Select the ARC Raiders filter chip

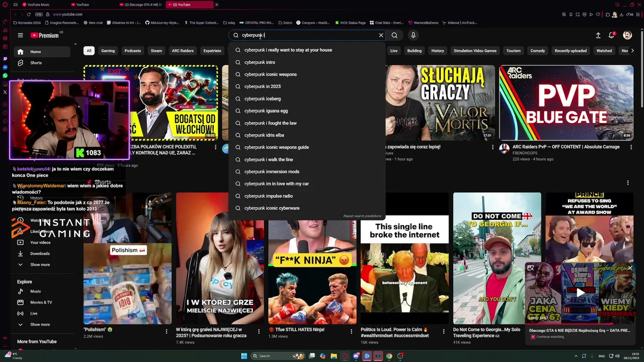pyautogui.click(x=183, y=51)
